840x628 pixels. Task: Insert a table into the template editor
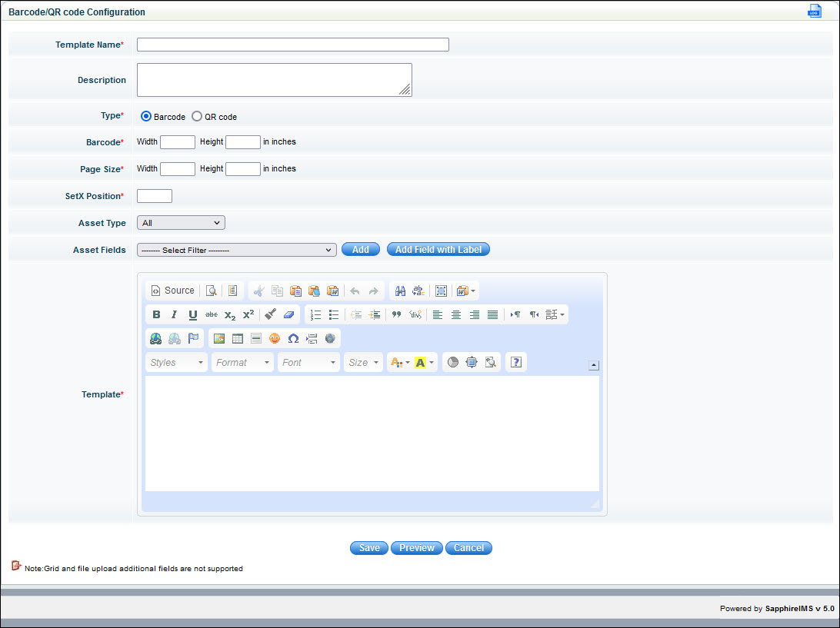point(236,337)
